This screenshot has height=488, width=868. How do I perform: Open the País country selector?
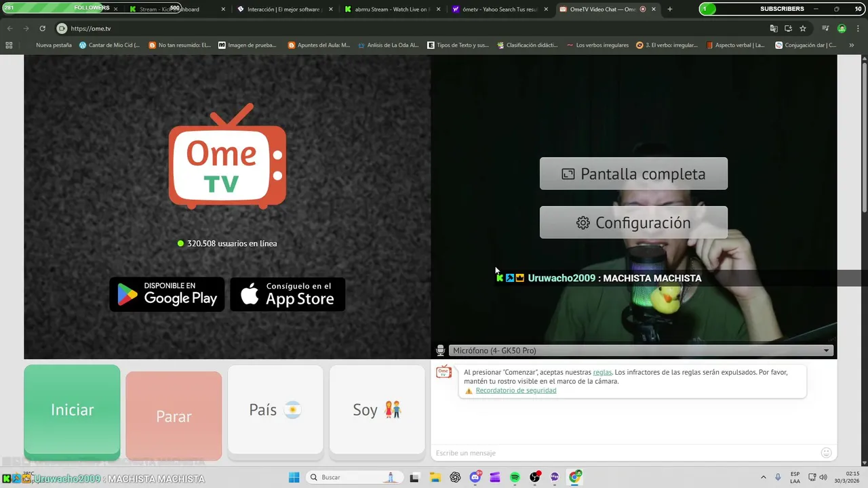pos(275,410)
